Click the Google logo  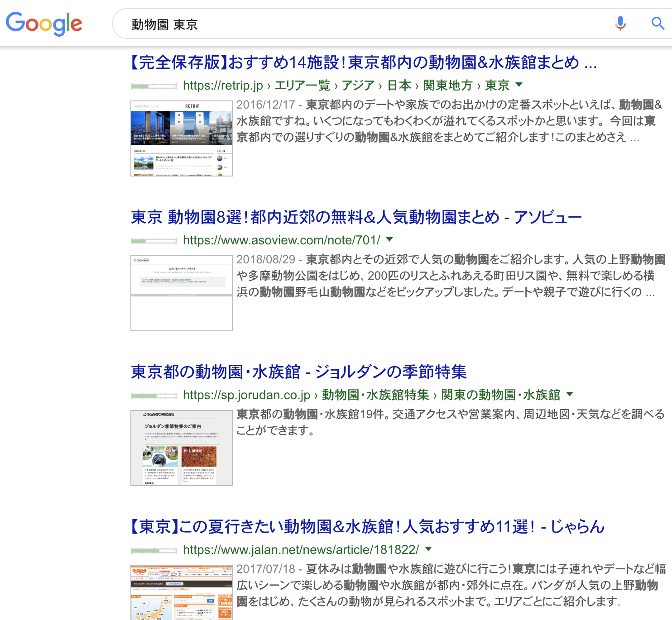[44, 24]
